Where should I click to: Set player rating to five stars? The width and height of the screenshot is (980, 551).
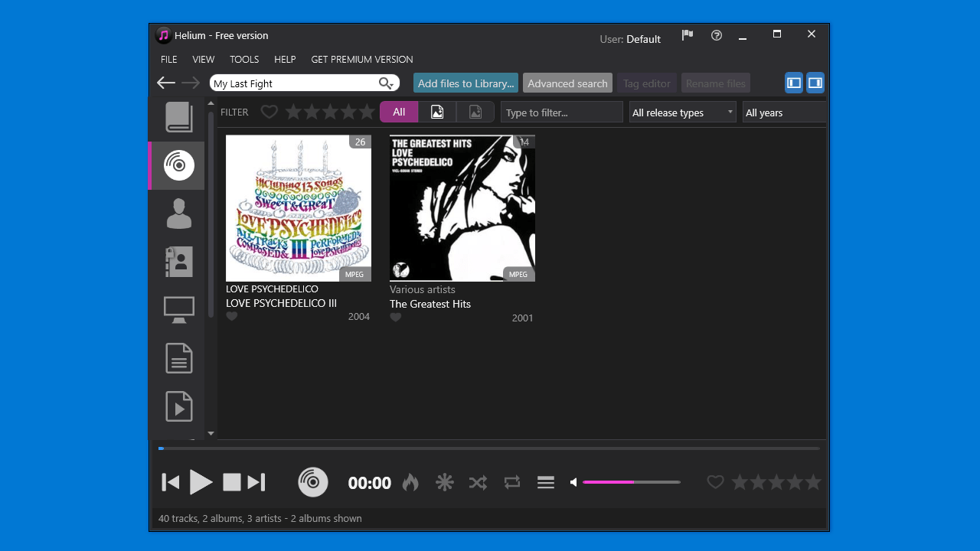(x=813, y=482)
